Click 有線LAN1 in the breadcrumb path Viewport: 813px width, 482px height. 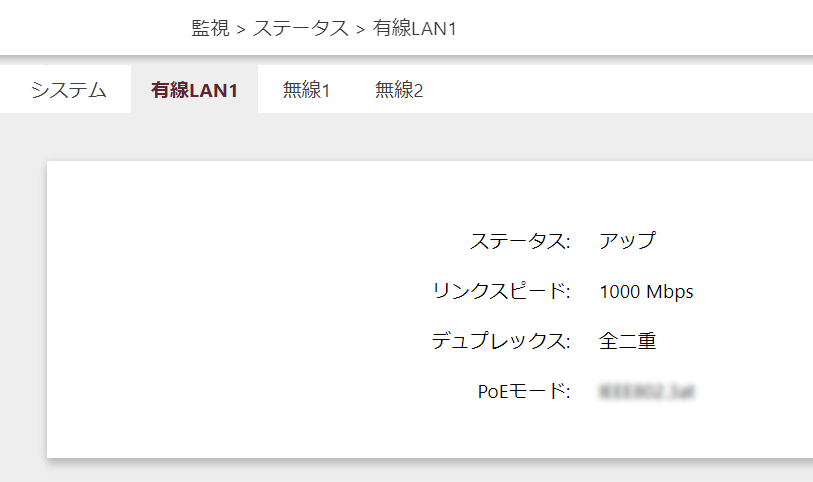click(414, 28)
